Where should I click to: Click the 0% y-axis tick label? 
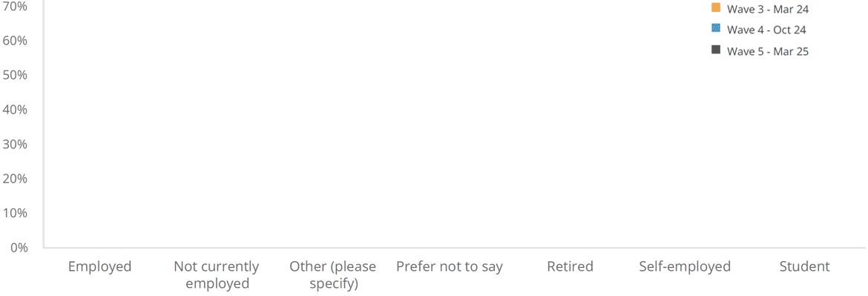pos(19,247)
